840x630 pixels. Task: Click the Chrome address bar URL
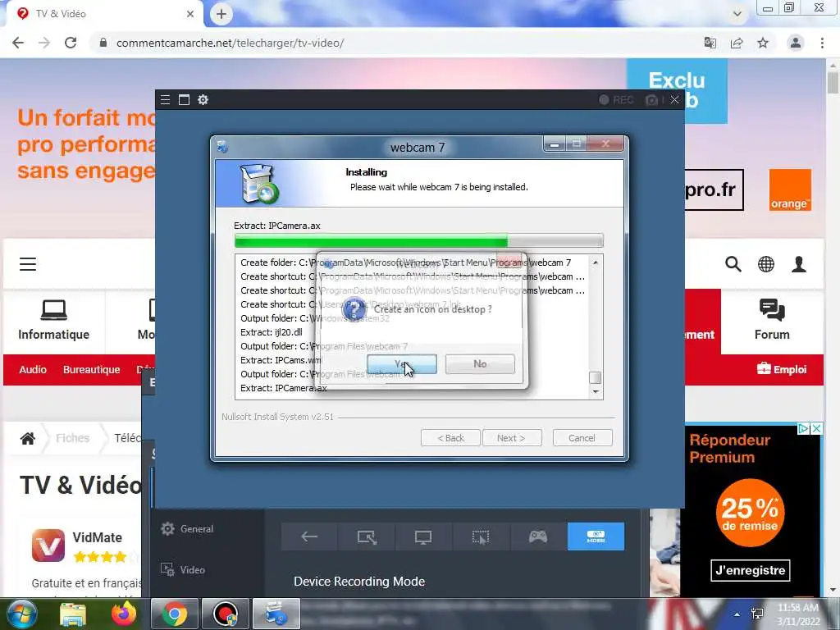230,43
